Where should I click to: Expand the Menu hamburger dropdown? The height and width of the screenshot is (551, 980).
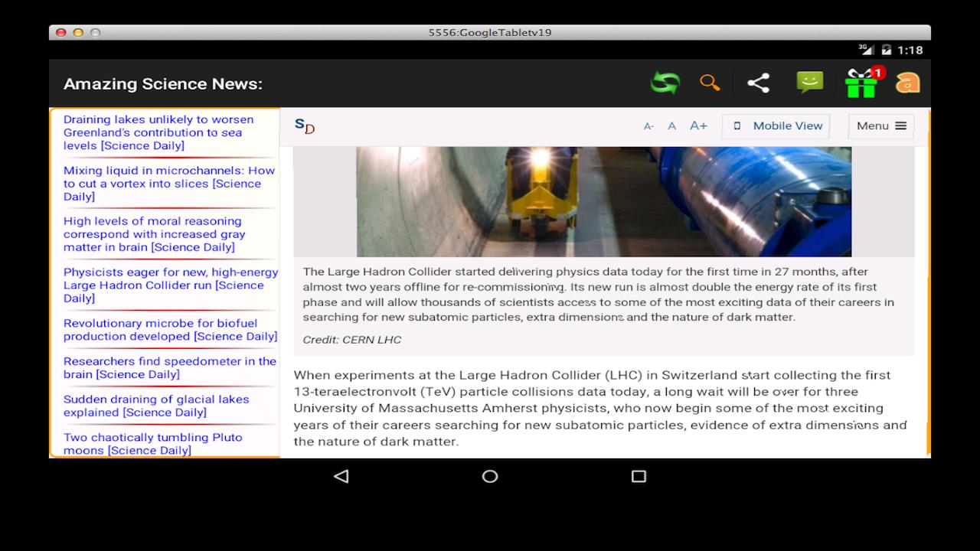coord(880,126)
